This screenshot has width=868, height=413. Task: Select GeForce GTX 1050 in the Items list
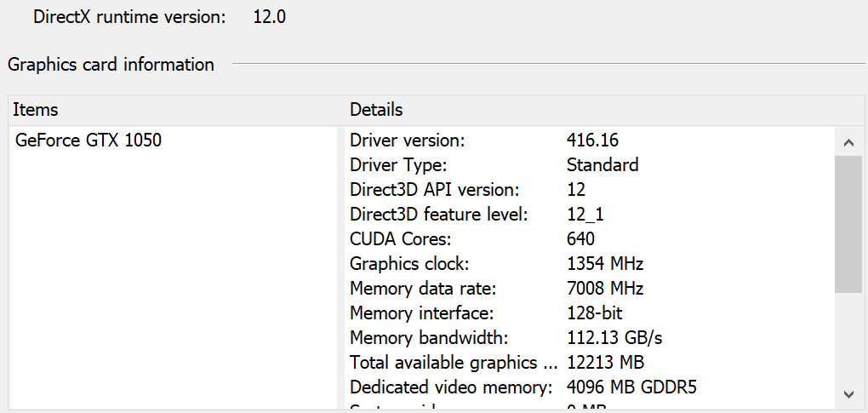(89, 141)
